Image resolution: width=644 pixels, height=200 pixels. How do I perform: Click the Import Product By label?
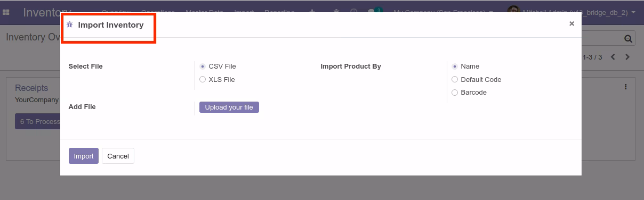pos(351,66)
